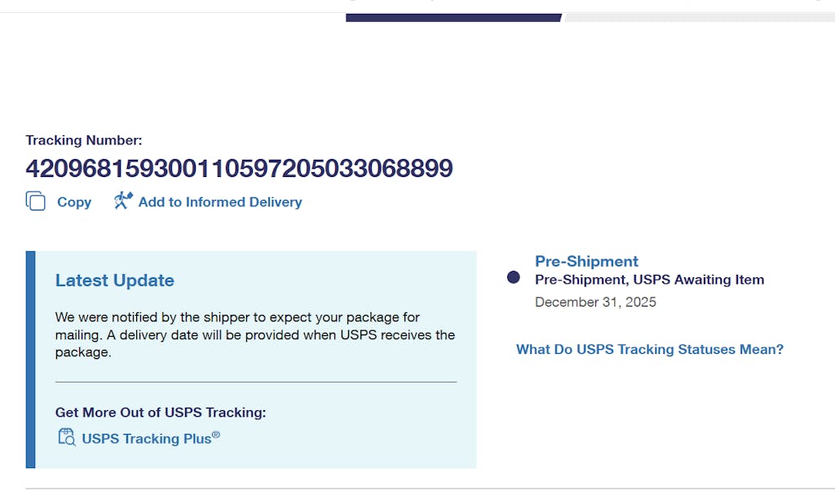
Task: Click the dark blue progress bar segment
Action: (x=453, y=17)
